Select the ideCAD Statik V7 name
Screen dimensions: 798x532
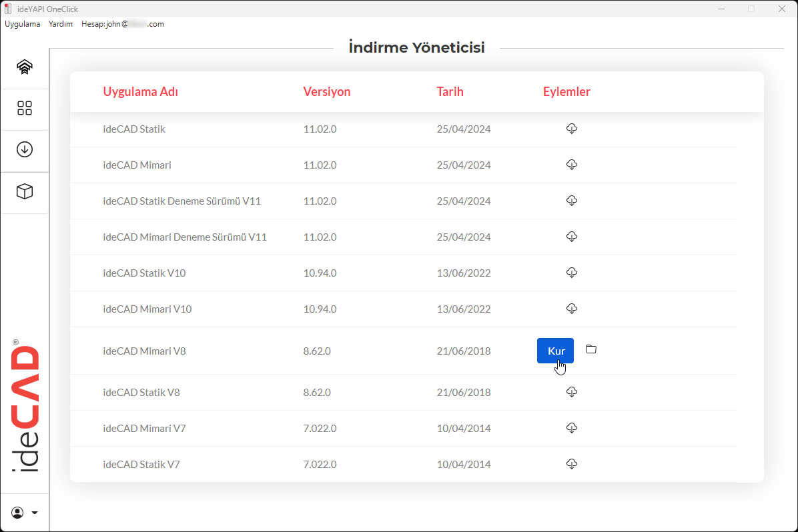[141, 465]
